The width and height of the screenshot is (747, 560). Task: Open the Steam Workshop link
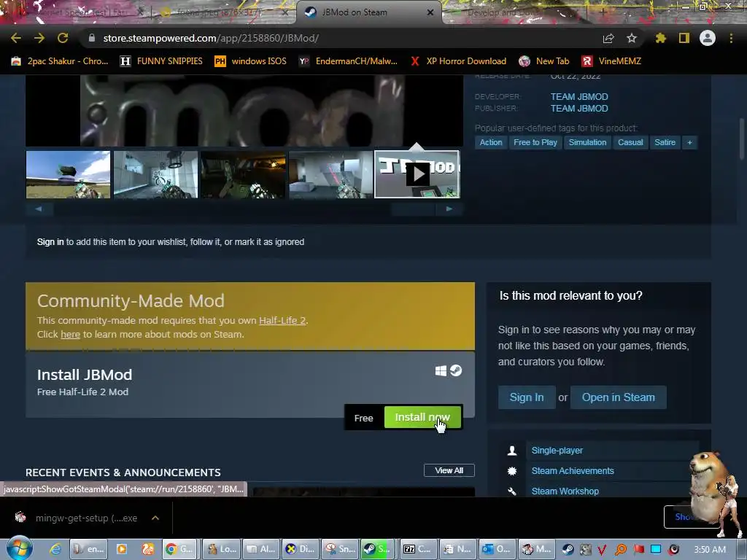(565, 491)
